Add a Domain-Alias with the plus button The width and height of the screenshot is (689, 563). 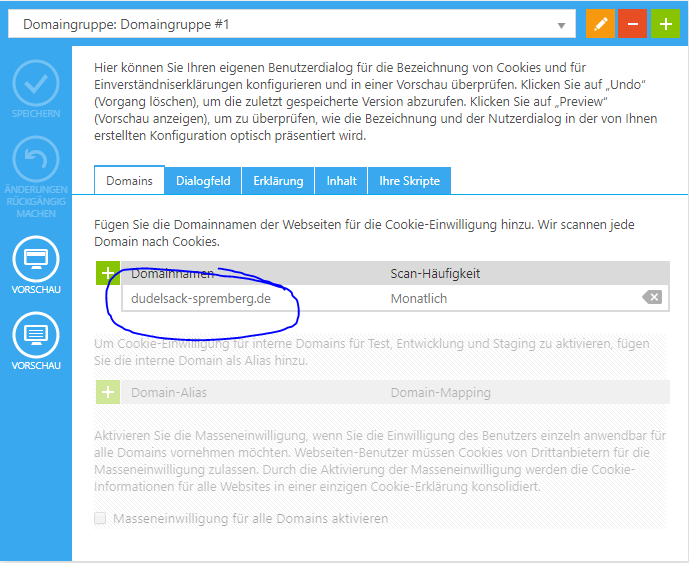(108, 392)
